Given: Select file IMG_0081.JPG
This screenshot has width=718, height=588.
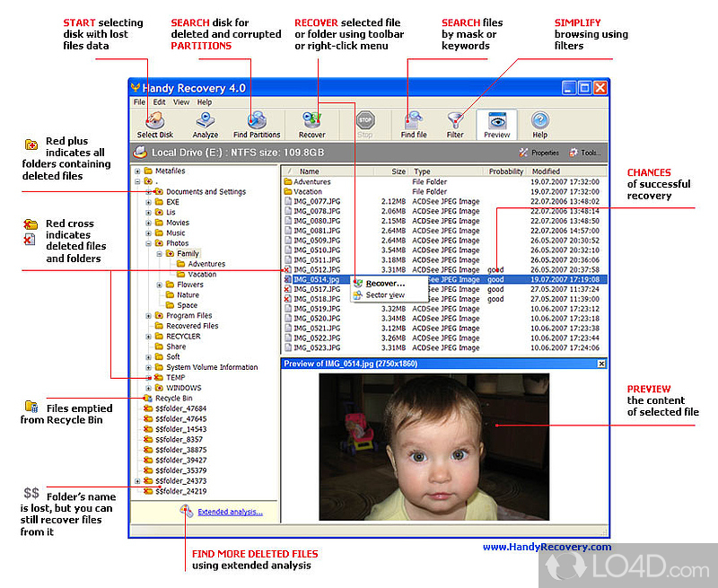Looking at the screenshot, I should tap(317, 231).
